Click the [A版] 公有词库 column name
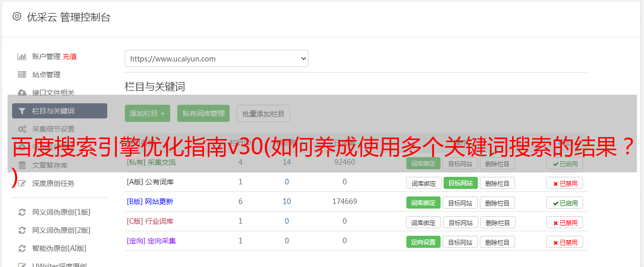 click(150, 182)
